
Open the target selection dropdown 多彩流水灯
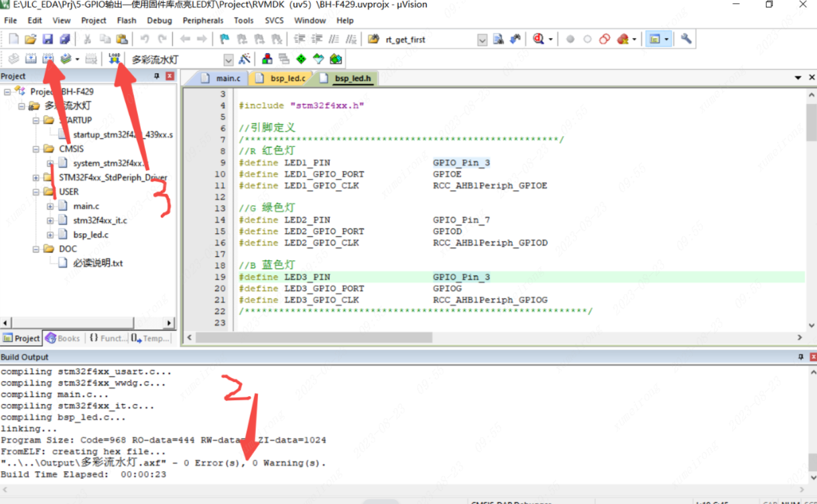(x=228, y=60)
